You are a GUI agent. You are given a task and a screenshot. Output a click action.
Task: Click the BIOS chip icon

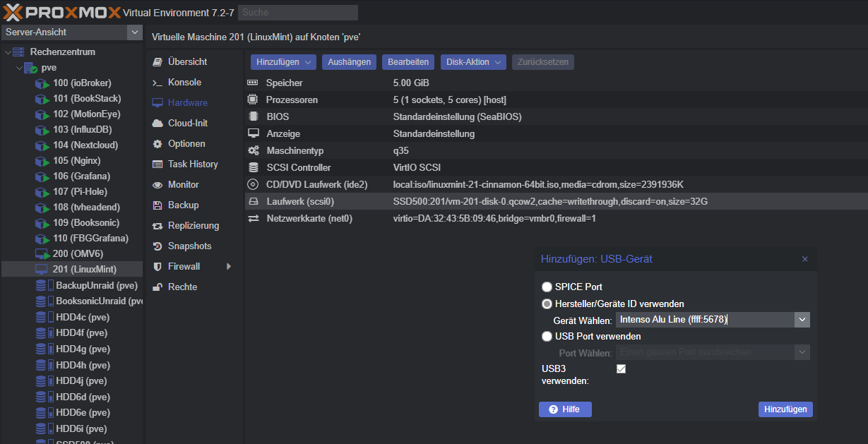[x=253, y=116]
